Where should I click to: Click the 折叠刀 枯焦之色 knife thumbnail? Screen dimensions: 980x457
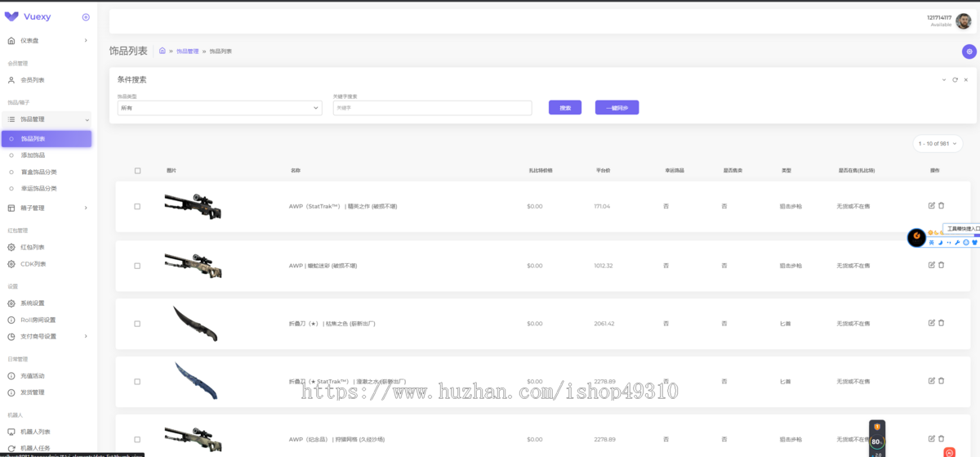coord(195,324)
